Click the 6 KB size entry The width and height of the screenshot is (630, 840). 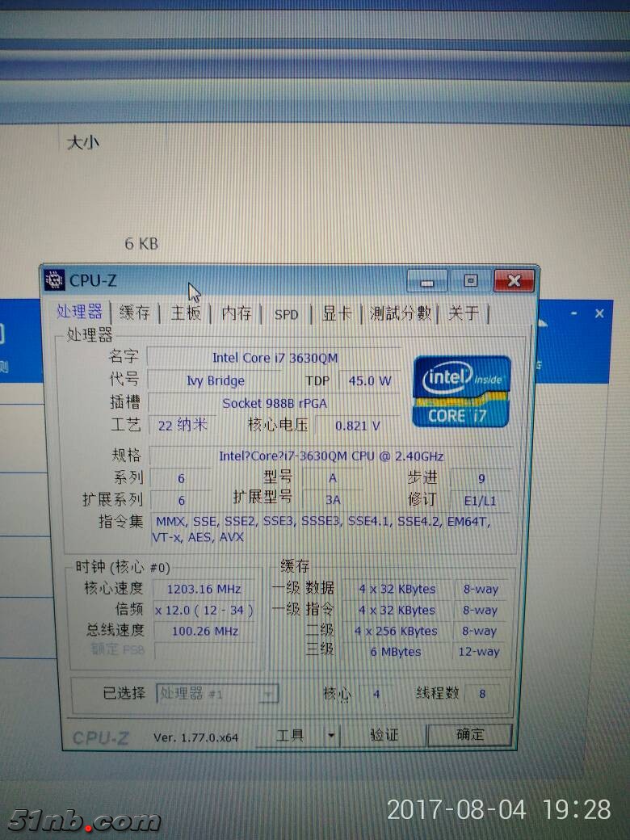[x=141, y=244]
